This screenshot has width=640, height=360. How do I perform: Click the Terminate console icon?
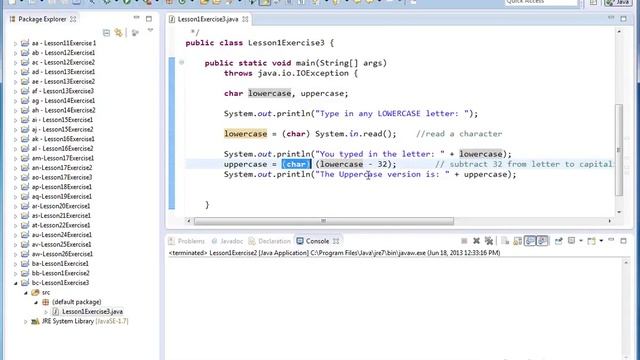(464, 241)
